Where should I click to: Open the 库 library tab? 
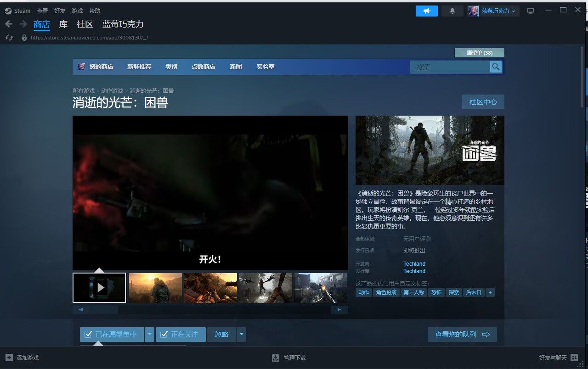[63, 24]
